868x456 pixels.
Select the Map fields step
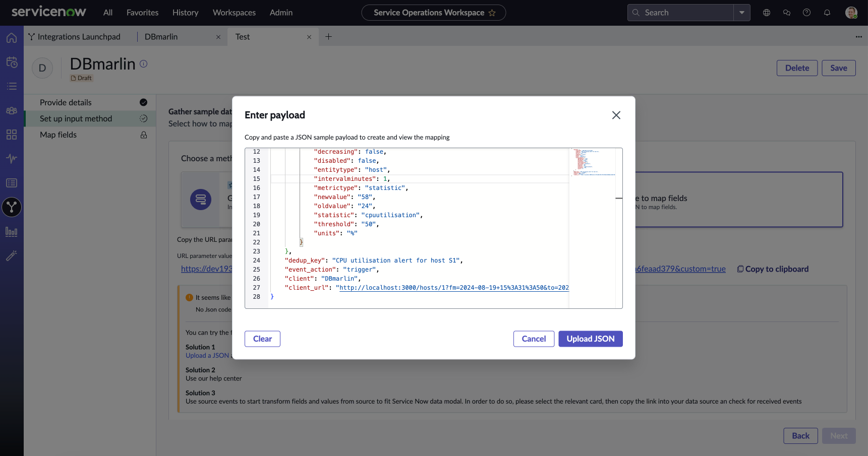tap(90, 135)
